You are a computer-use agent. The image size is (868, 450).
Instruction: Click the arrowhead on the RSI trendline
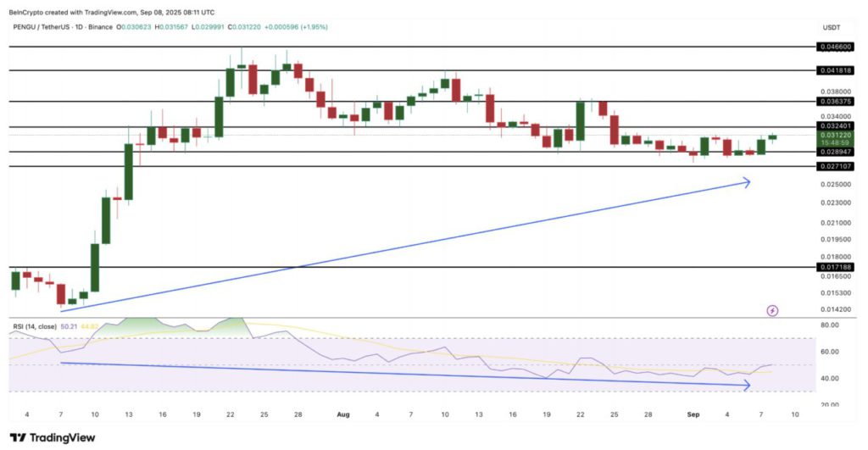coord(746,386)
